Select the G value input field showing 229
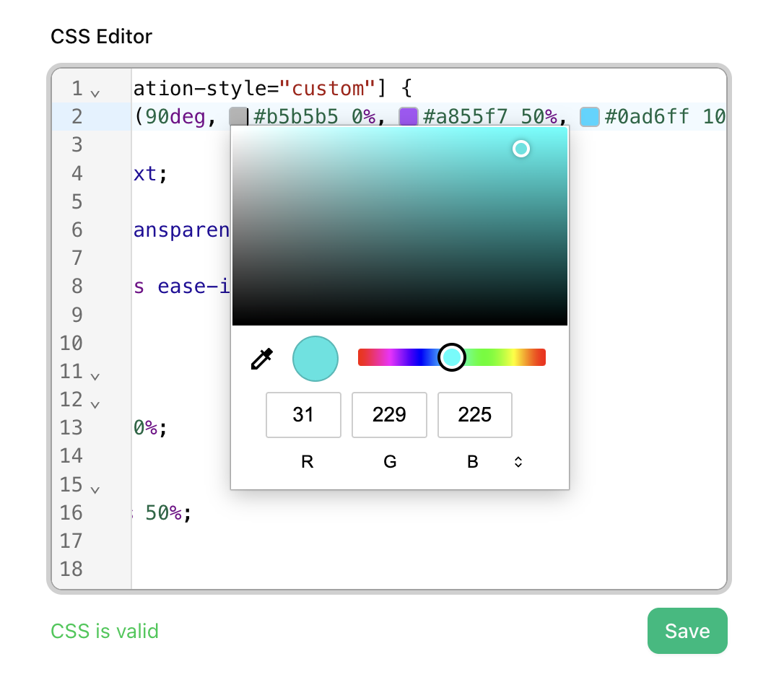784x677 pixels. [x=389, y=415]
